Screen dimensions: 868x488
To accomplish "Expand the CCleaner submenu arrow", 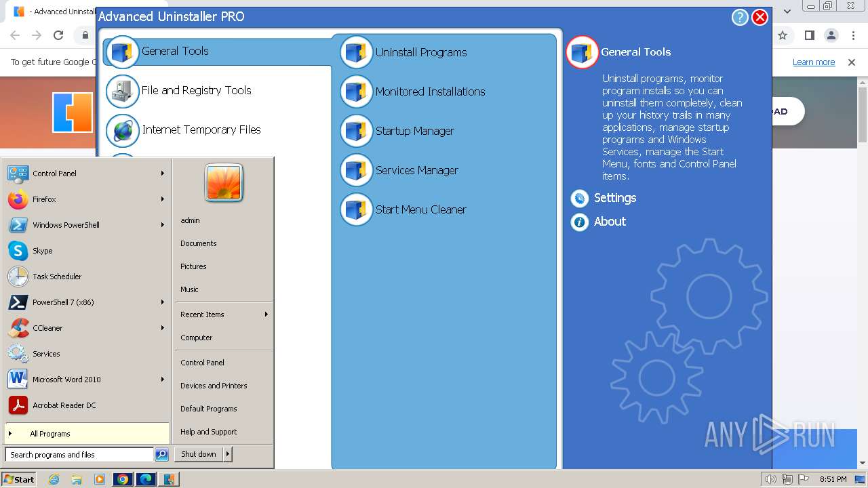I will point(163,328).
